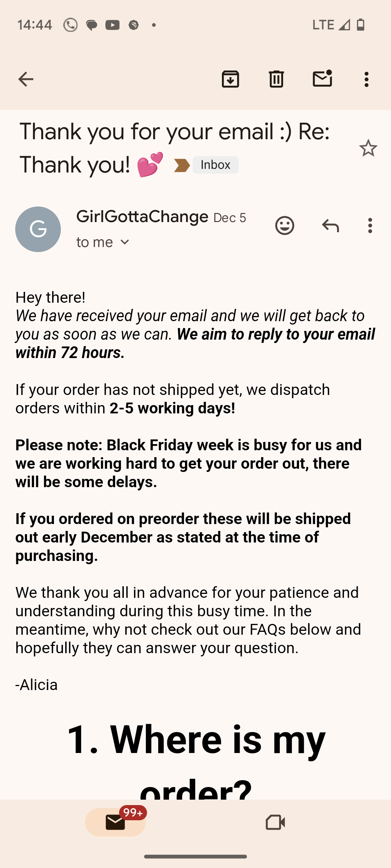The width and height of the screenshot is (391, 868).
Task: Delete the email with trash icon
Action: (x=276, y=79)
